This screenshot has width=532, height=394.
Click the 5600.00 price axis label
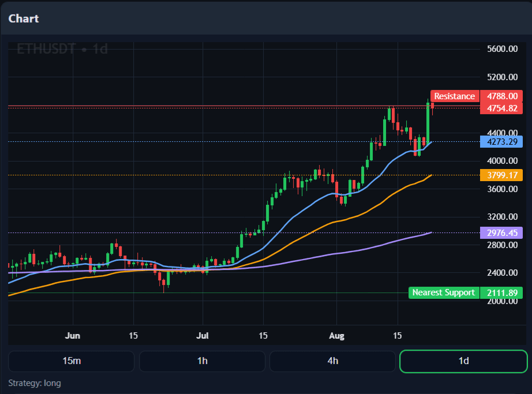point(502,49)
